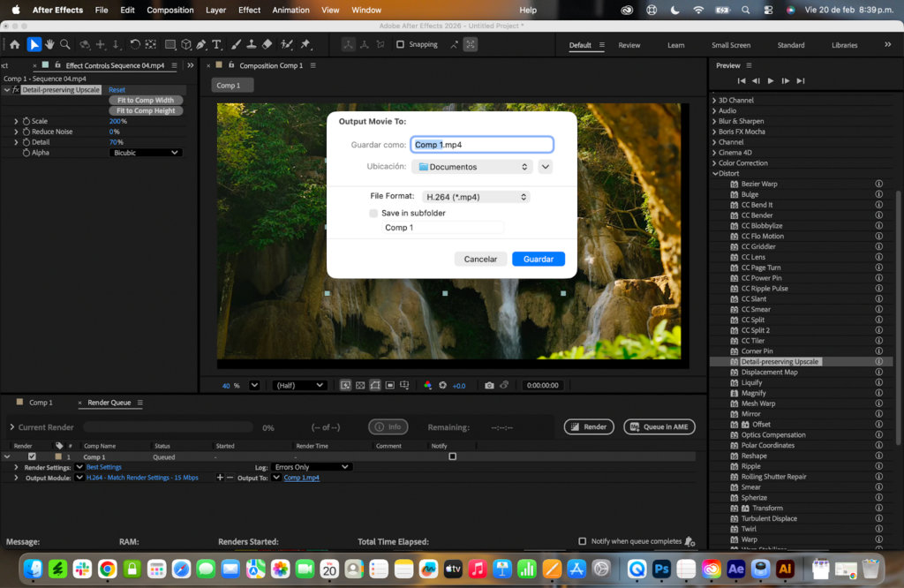Take a snapshot with the camera icon

[x=489, y=385]
